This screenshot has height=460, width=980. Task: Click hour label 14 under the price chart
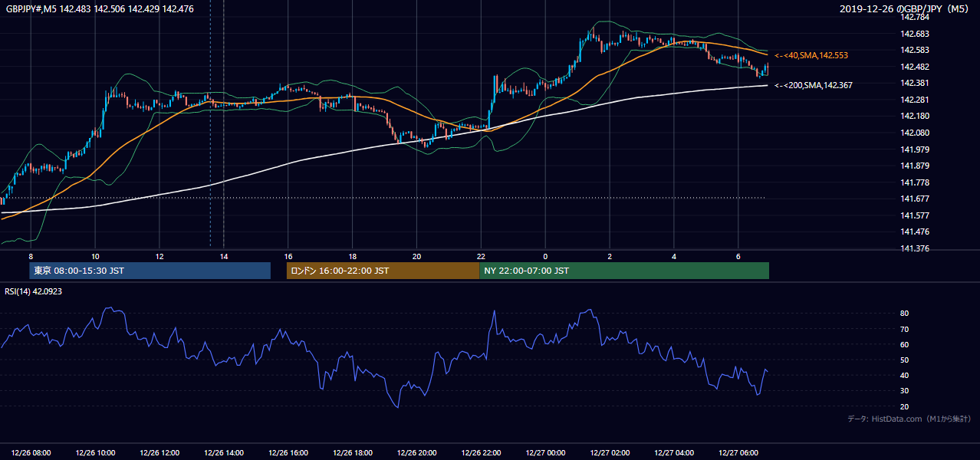(223, 256)
